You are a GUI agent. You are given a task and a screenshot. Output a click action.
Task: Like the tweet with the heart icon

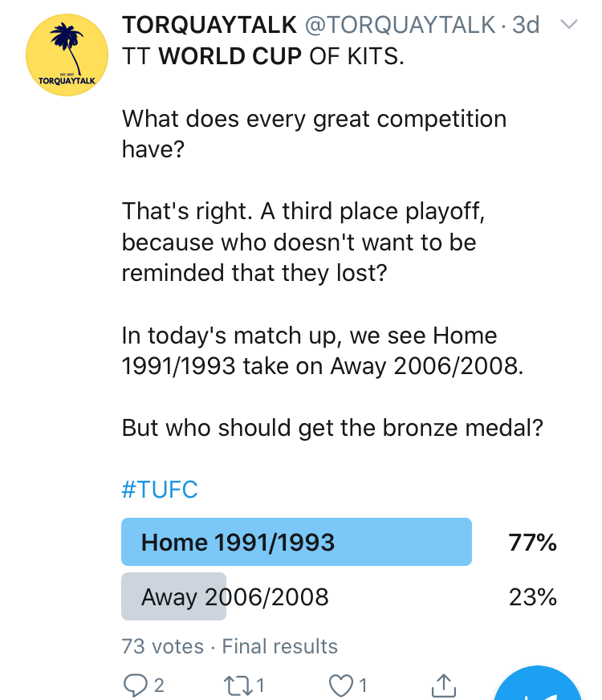pyautogui.click(x=343, y=685)
